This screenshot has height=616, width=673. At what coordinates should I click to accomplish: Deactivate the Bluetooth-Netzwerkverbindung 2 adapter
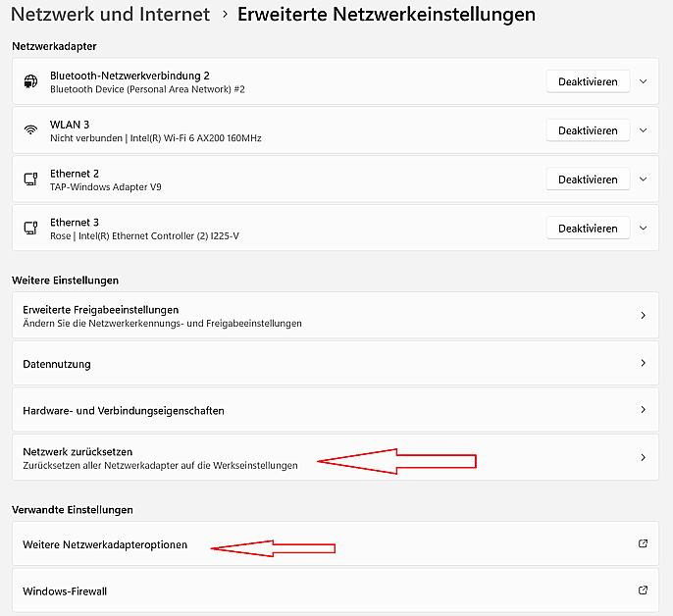[x=588, y=81]
